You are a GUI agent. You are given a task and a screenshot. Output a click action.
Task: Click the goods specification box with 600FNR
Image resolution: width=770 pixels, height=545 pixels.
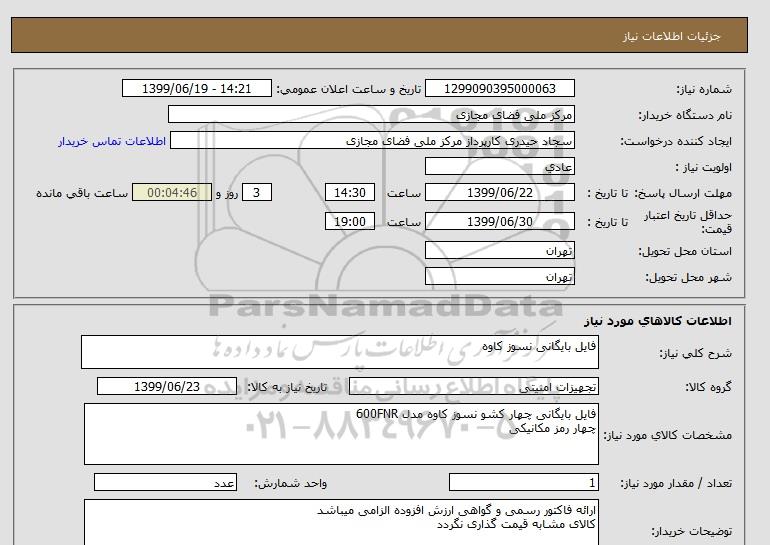[x=341, y=434]
